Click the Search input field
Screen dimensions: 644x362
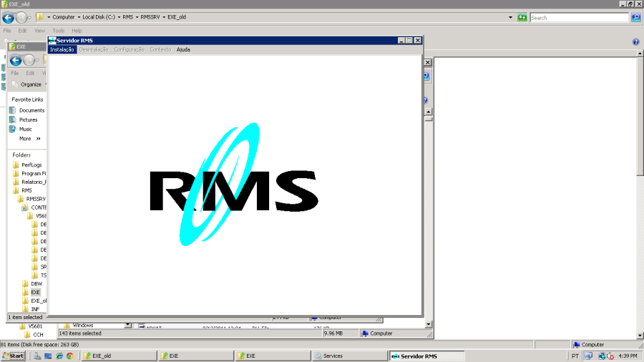tap(579, 18)
